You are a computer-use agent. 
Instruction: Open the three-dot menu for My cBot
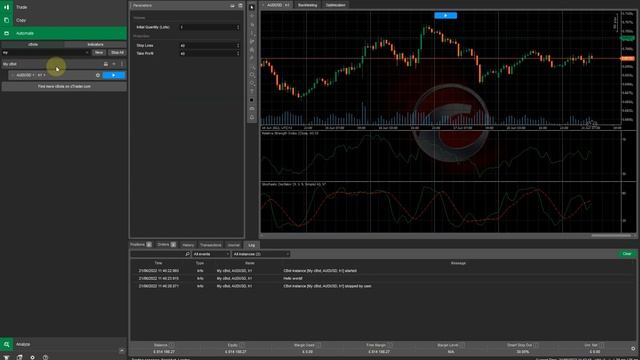(122, 64)
